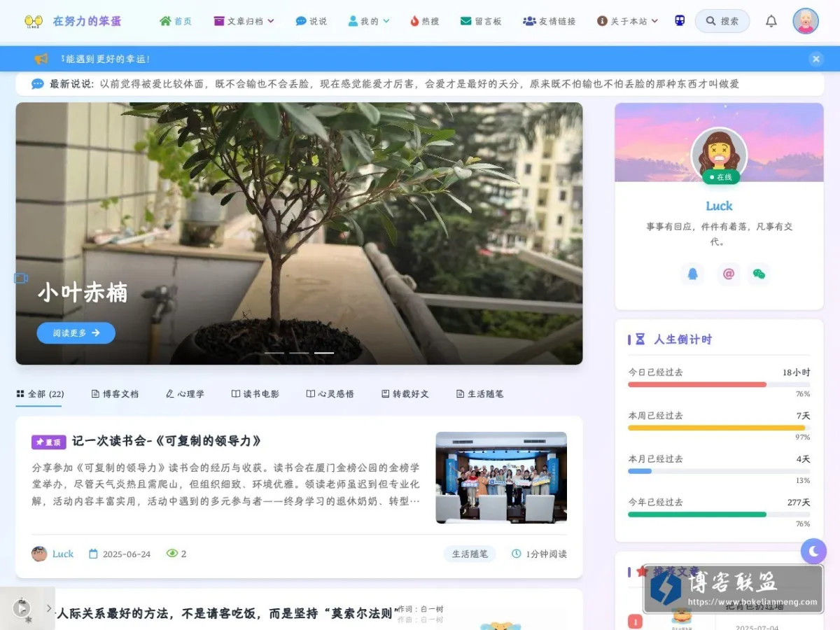Screen dimensions: 840x630
Task: Open 友情链接 friend links
Action: point(549,21)
